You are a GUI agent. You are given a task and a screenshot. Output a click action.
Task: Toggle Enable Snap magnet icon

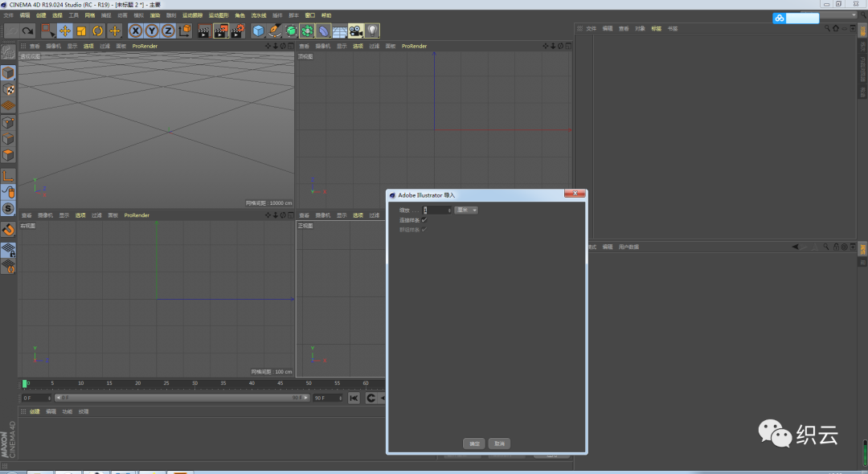(x=8, y=229)
